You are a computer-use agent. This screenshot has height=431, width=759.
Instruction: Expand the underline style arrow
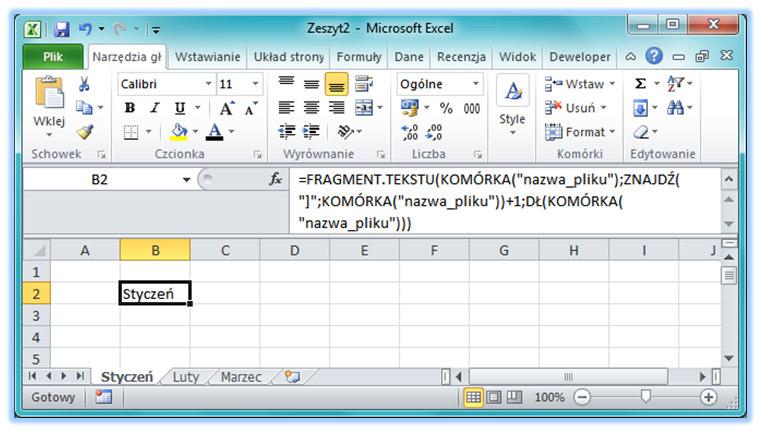(x=197, y=108)
